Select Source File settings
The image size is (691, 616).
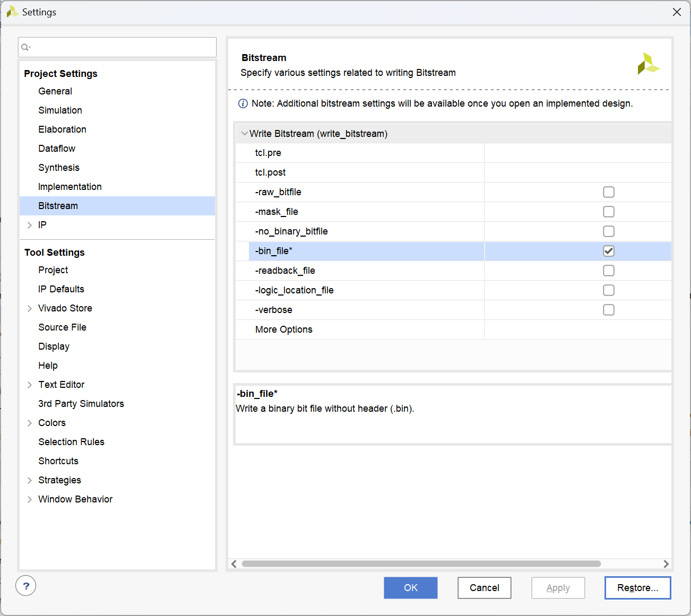coord(62,327)
